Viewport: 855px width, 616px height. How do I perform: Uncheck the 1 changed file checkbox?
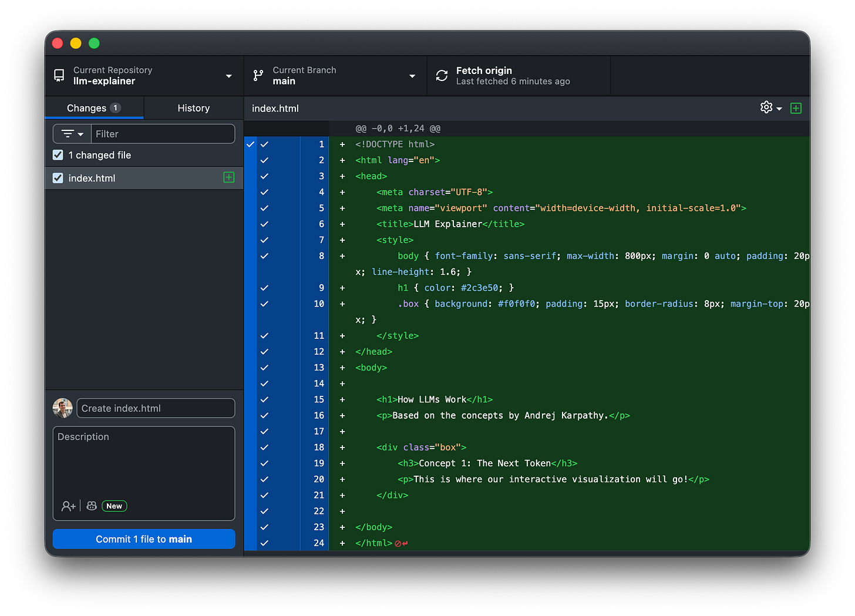(57, 154)
